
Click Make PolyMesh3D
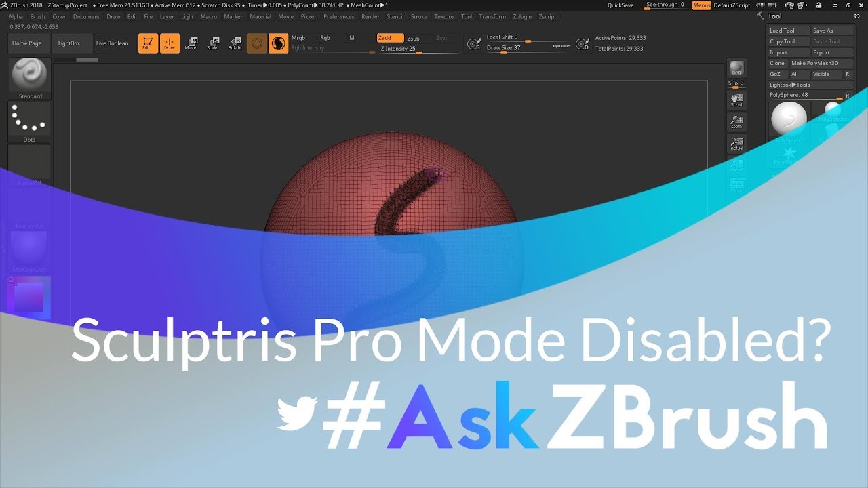(821, 63)
